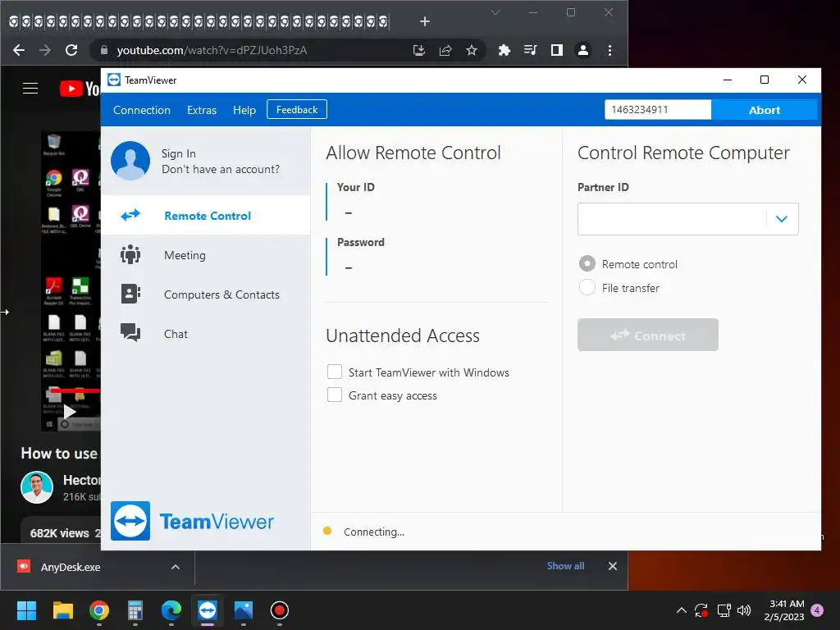
Task: Click the Abort button
Action: click(764, 110)
